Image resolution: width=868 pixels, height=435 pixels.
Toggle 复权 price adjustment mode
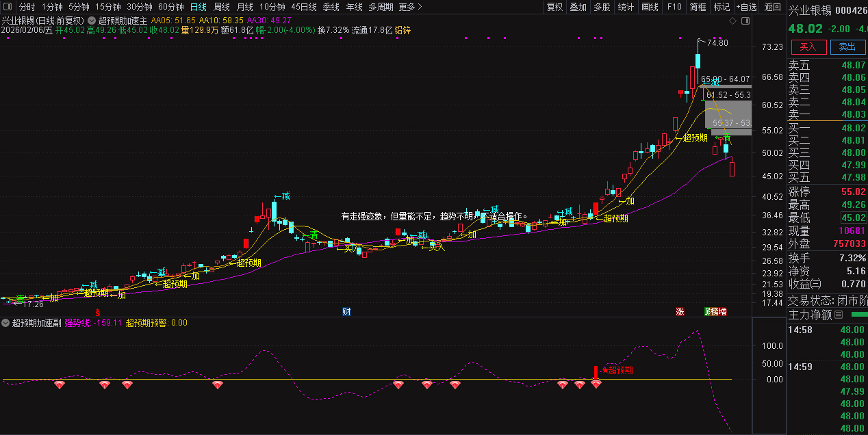[554, 7]
